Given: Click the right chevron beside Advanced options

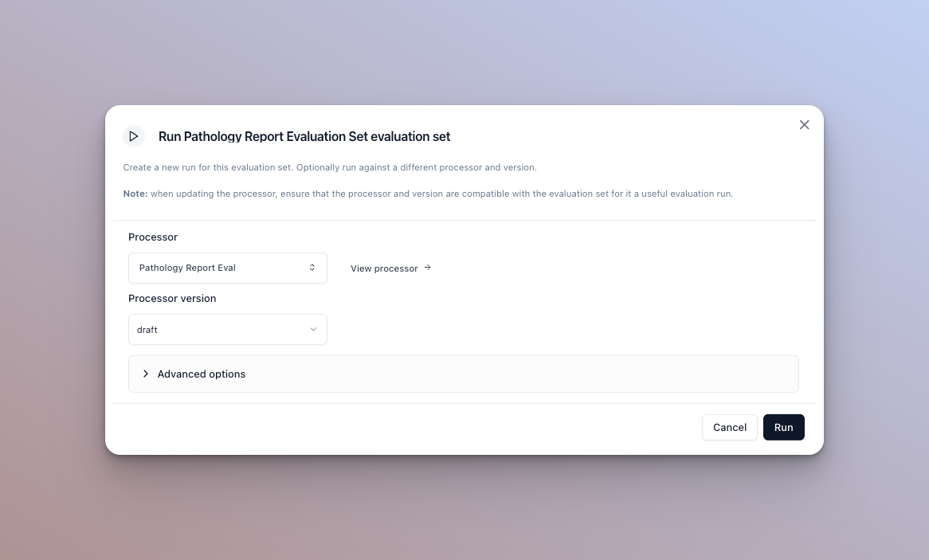Looking at the screenshot, I should [x=146, y=374].
